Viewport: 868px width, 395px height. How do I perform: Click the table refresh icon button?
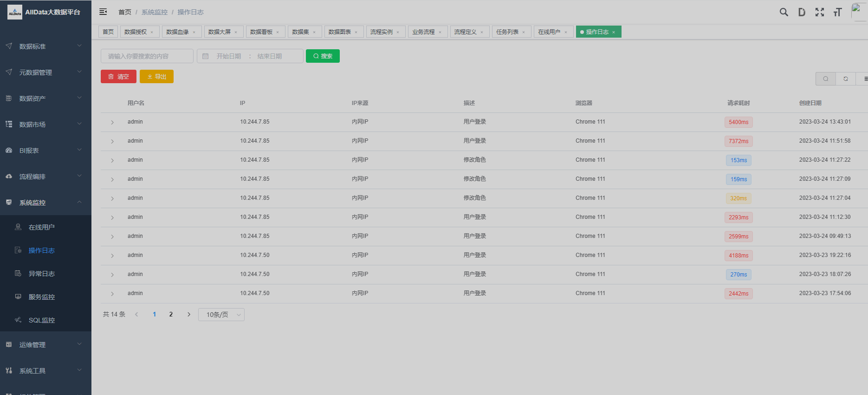(x=845, y=79)
